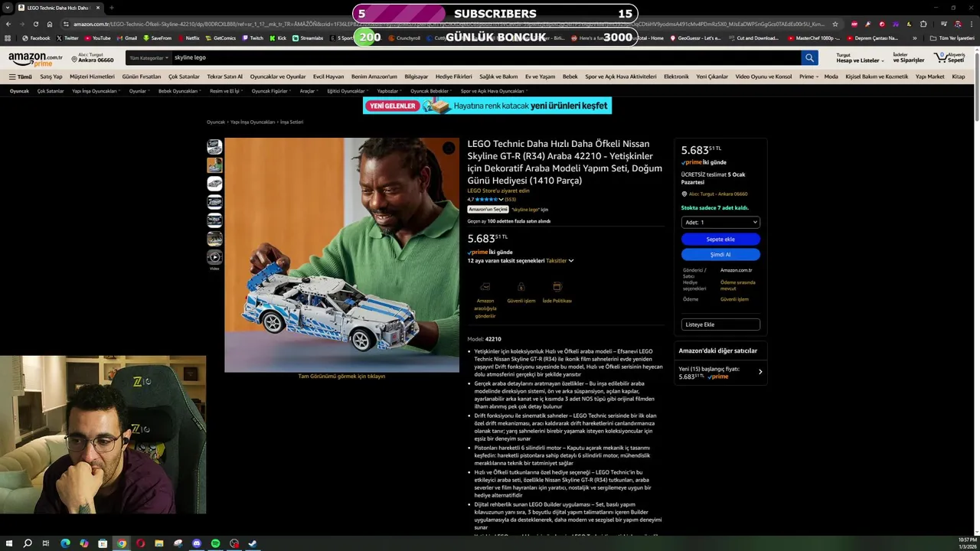Go to the Amazon.com.tr home logo

coord(35,58)
